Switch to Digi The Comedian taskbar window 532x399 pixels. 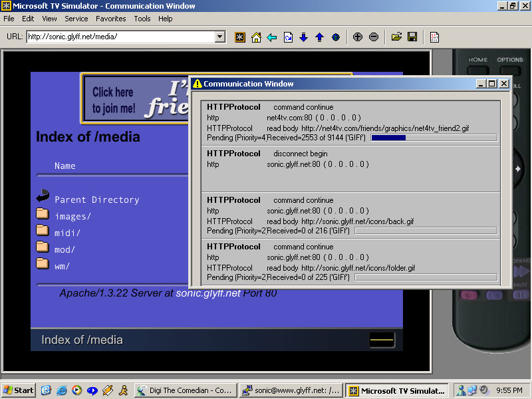click(185, 390)
